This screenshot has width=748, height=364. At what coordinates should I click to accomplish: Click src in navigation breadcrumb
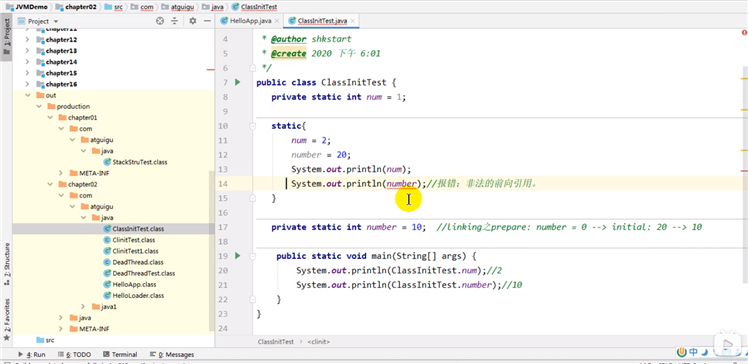pos(114,7)
